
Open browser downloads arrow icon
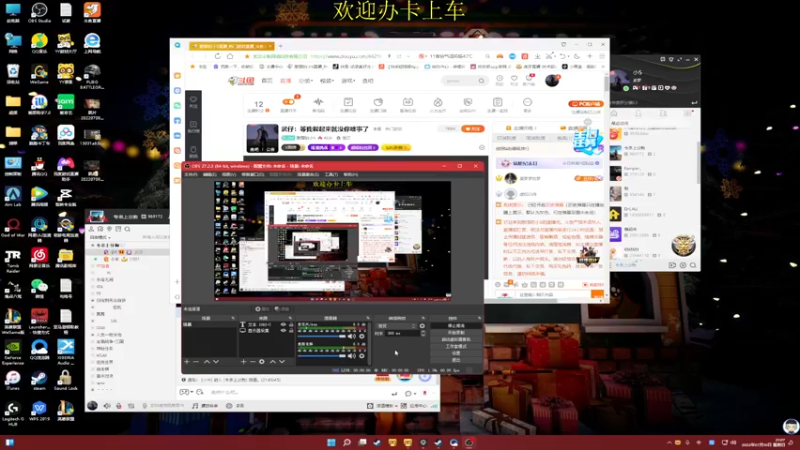537,56
